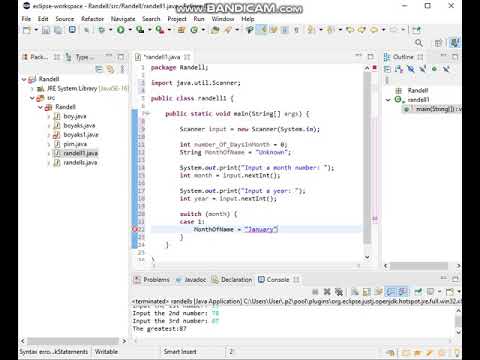The width and height of the screenshot is (480, 360).
Task: Click the New Java Package icon
Action: click(181, 30)
